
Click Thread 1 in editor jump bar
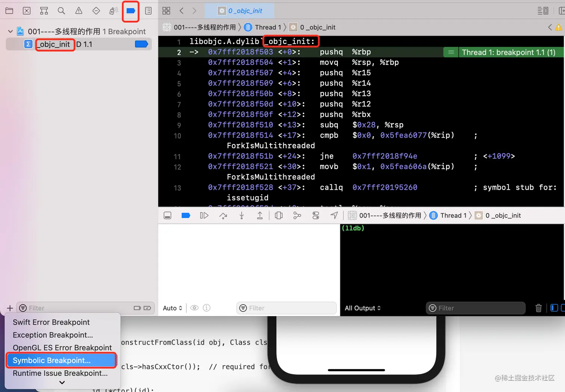click(x=263, y=27)
